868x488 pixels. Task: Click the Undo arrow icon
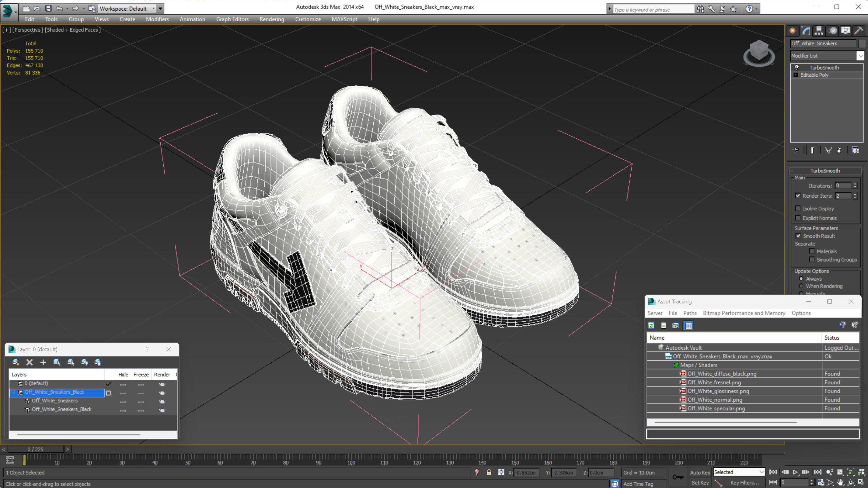click(x=59, y=9)
